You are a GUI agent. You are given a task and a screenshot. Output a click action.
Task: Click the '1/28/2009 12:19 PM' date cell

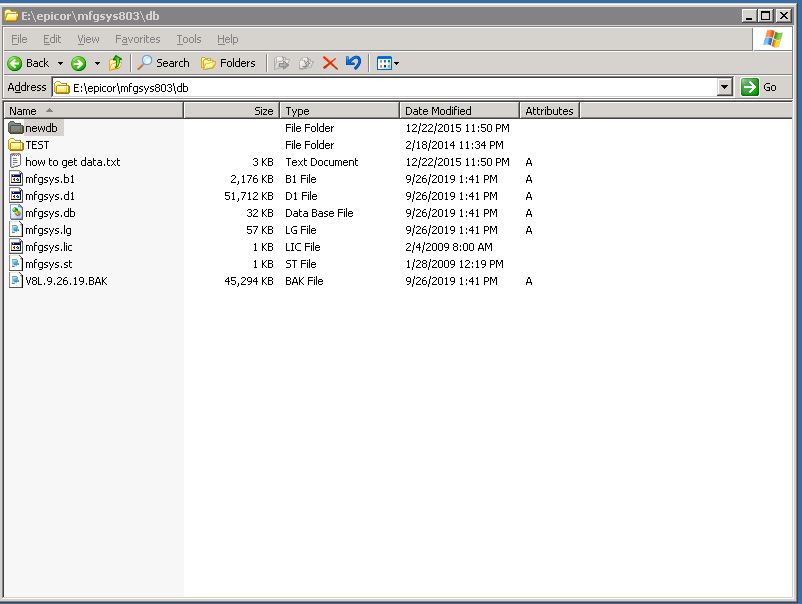454,264
